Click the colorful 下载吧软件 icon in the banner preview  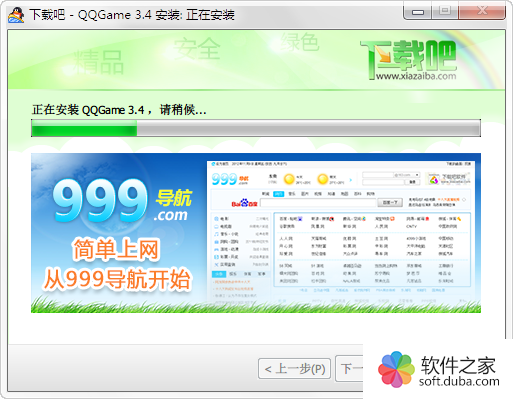(x=433, y=179)
